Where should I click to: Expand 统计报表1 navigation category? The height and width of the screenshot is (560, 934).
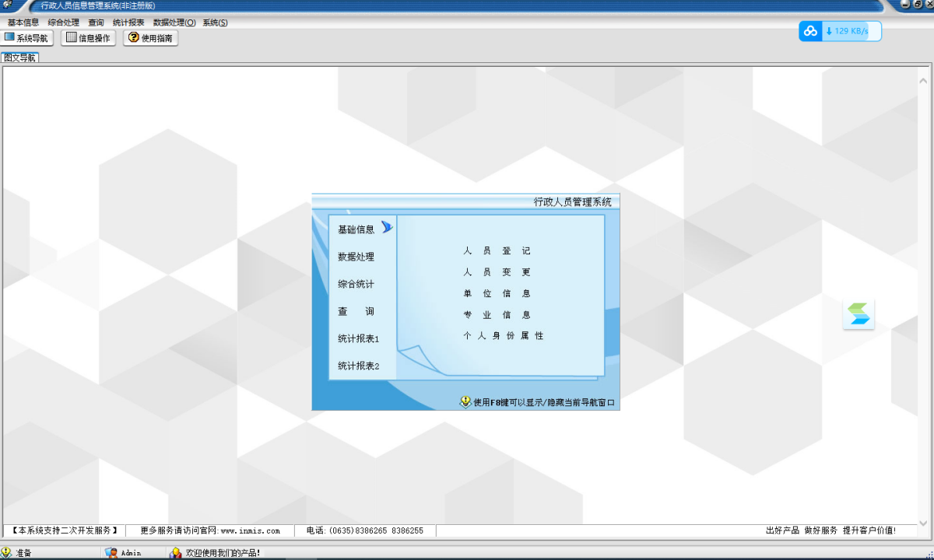point(358,339)
